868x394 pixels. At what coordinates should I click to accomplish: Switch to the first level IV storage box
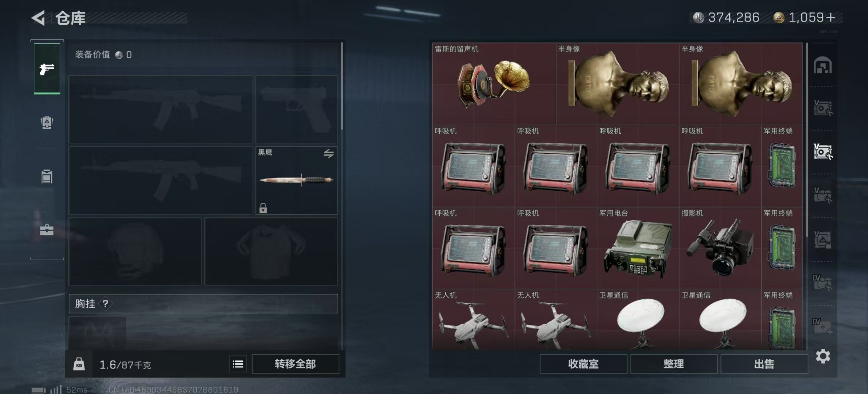tap(822, 282)
